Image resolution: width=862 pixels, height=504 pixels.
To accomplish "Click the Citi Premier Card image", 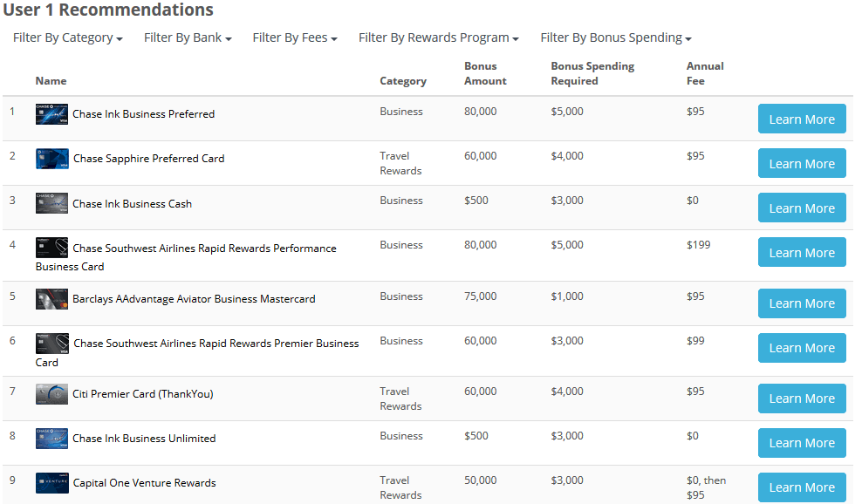I will [x=51, y=394].
